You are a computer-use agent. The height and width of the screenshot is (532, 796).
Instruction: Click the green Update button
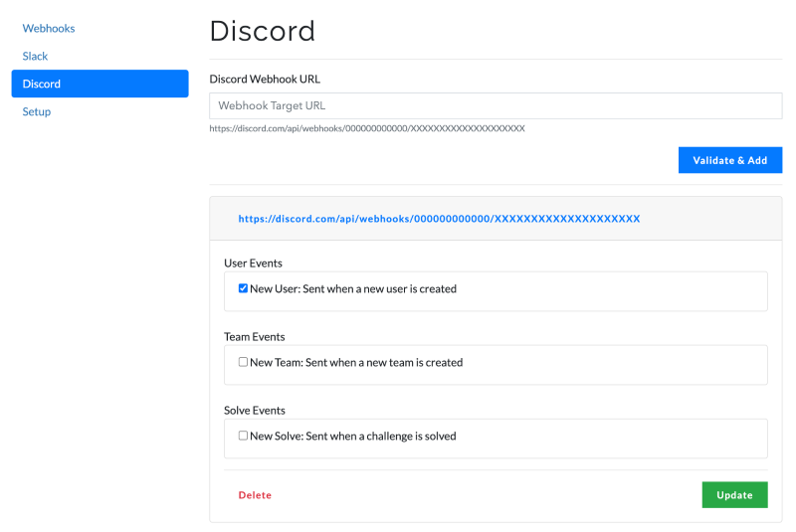(x=734, y=495)
